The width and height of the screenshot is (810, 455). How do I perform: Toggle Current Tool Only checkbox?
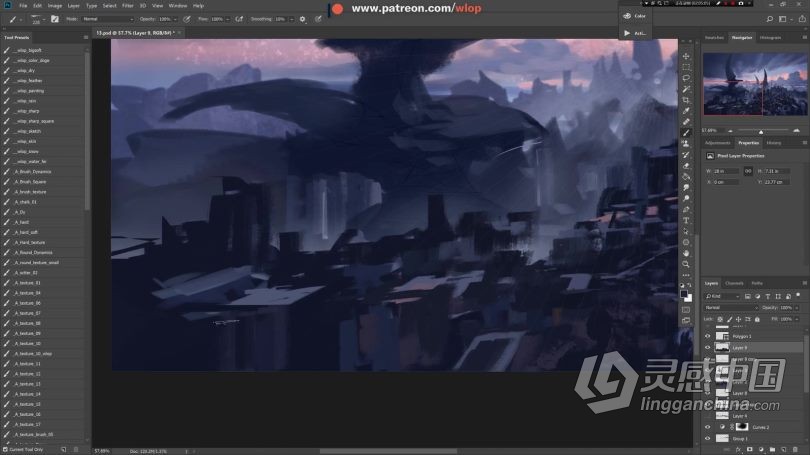click(x=25, y=450)
